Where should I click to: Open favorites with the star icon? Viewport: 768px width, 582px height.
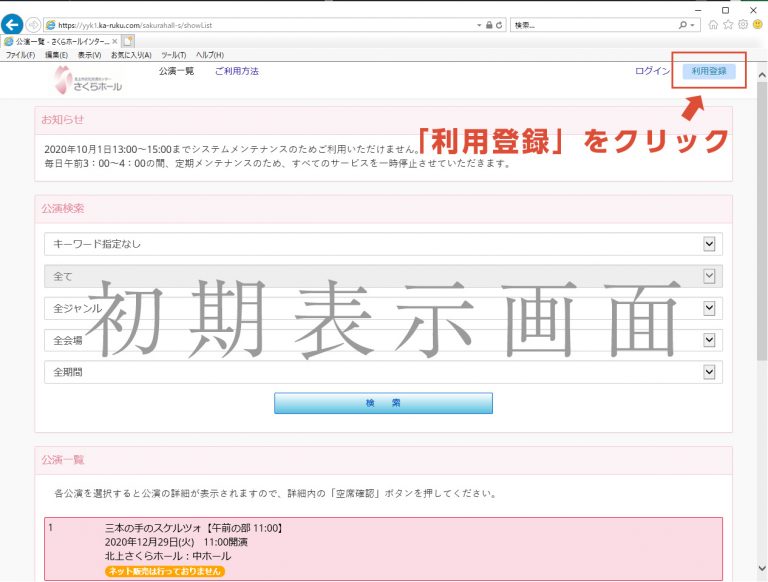pos(727,24)
